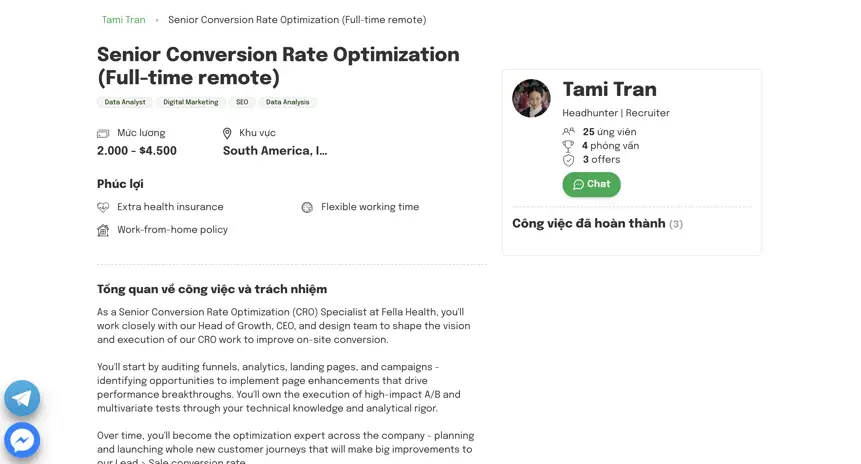Select the Digital Marketing tag

pos(190,102)
